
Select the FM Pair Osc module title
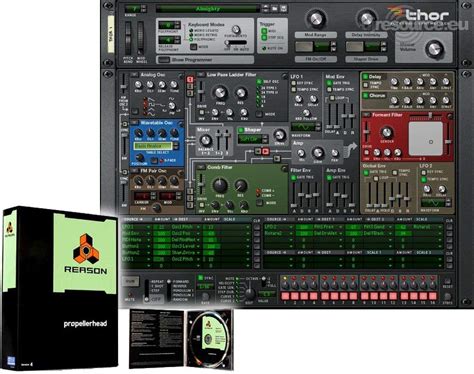(x=153, y=171)
